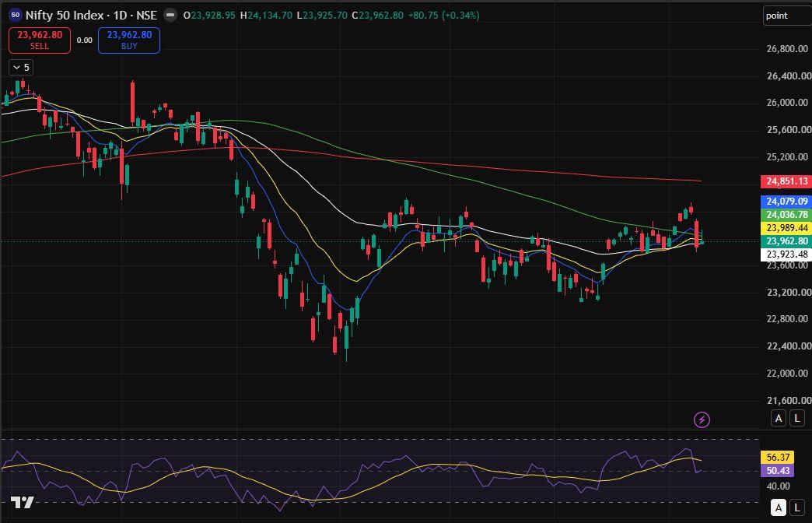Click the purple lightning replay icon
This screenshot has width=812, height=523.
tap(702, 419)
